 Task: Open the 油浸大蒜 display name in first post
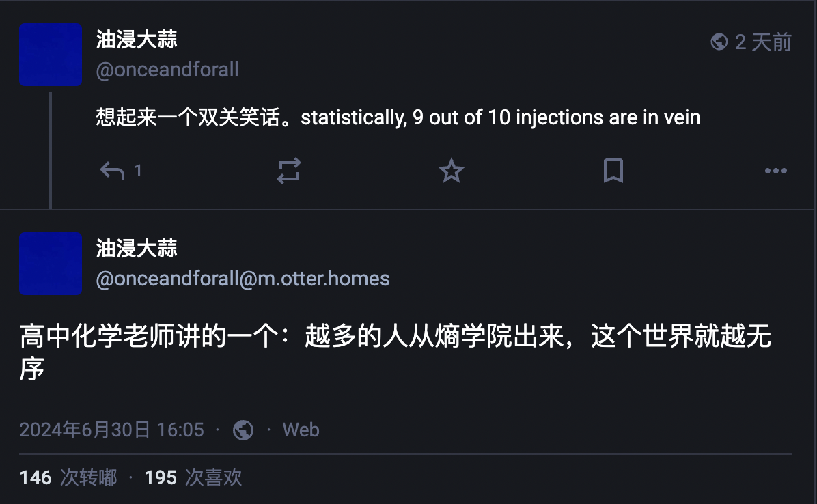pos(137,40)
